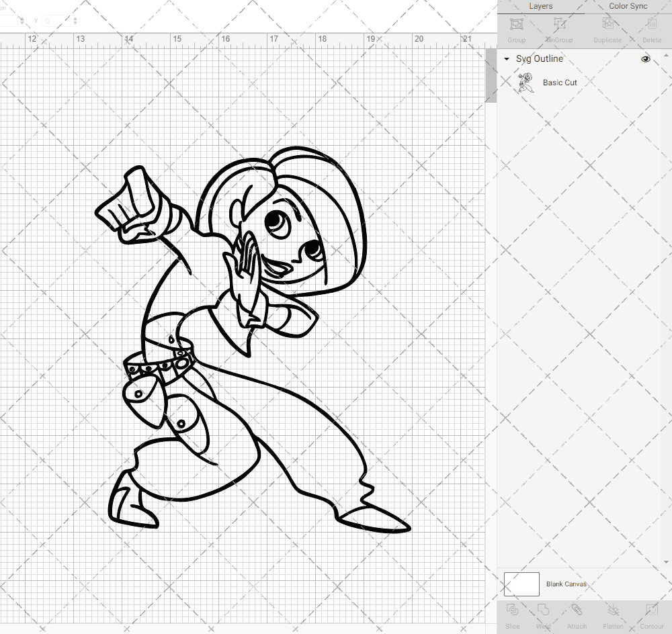The image size is (672, 634).
Task: Click the Layers panel scroll up arrow
Action: (x=665, y=55)
